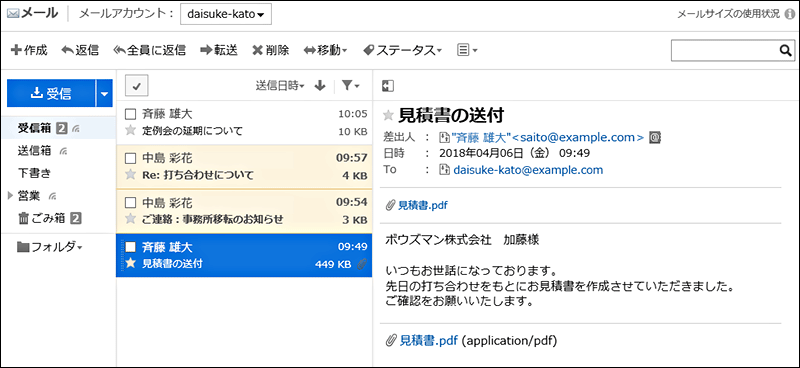Image resolution: width=800 pixels, height=368 pixels.
Task: Click the blue 受信 receive button
Action: 51,93
